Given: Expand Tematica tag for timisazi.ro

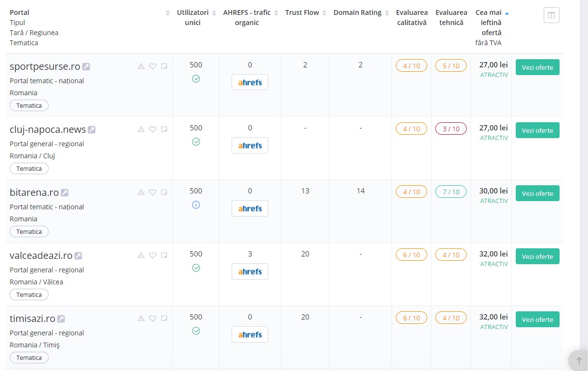Looking at the screenshot, I should click(x=29, y=358).
